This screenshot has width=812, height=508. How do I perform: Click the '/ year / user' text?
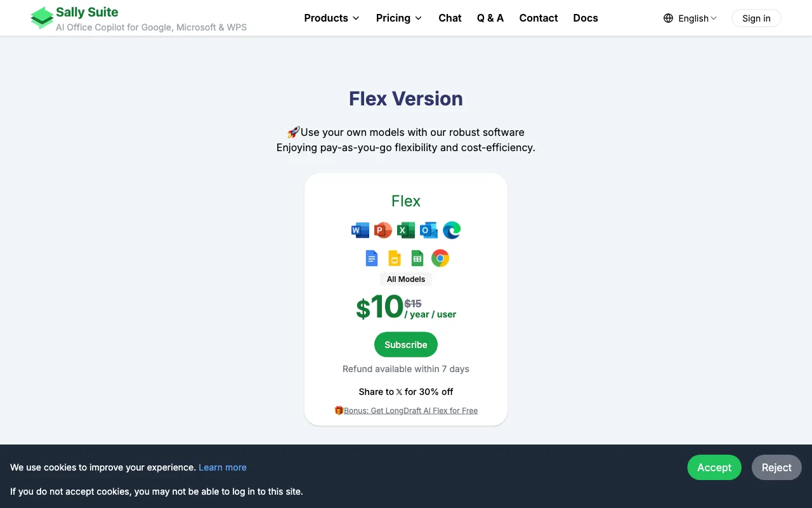[430, 314]
